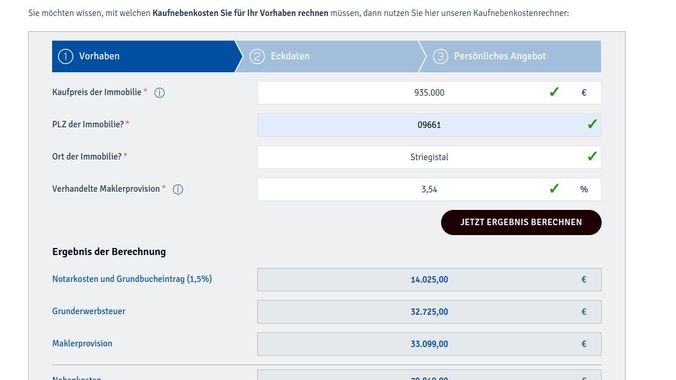Click the circled number 1 step icon
This screenshot has width=676, height=380.
pyautogui.click(x=66, y=57)
